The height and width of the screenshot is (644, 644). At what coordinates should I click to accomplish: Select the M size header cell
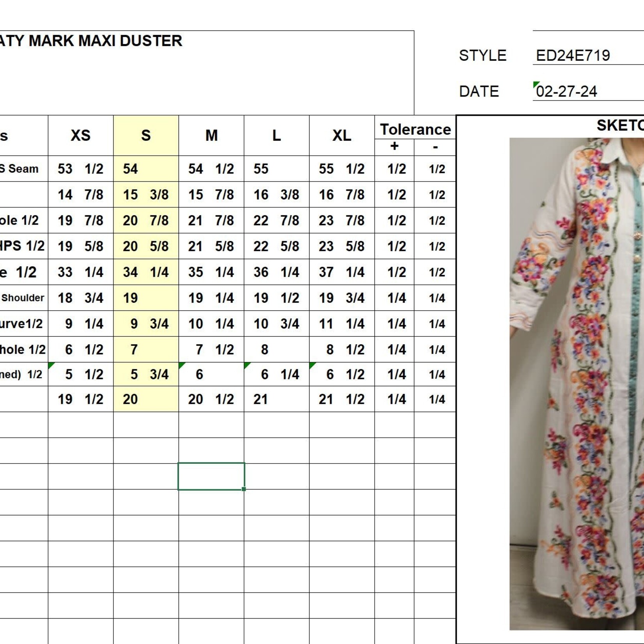tap(211, 136)
